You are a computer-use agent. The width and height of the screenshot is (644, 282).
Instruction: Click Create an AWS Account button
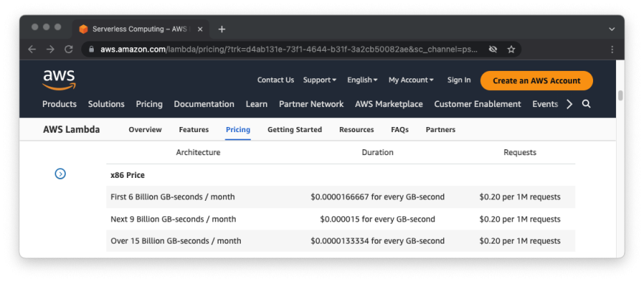[x=536, y=81]
